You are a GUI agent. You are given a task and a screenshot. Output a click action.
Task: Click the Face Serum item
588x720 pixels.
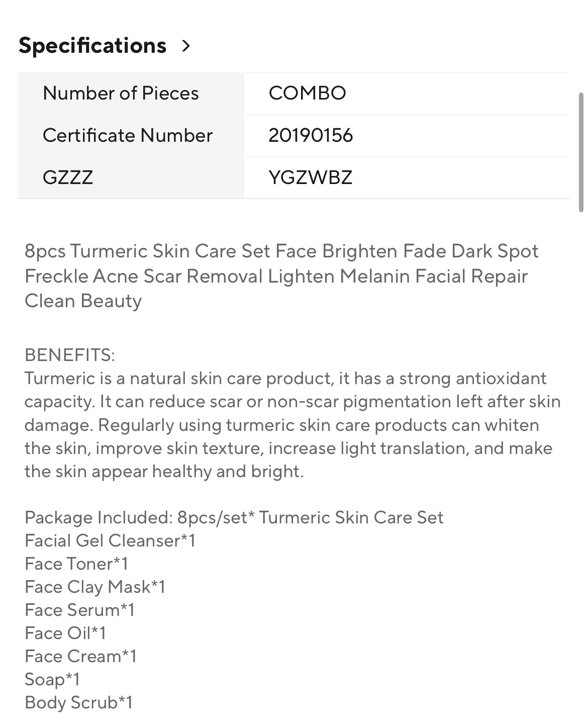tap(80, 610)
